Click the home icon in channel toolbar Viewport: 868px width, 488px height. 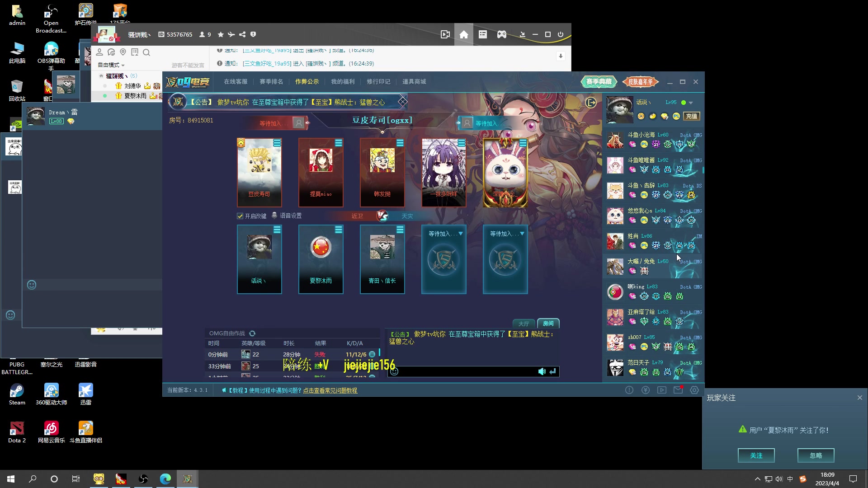point(464,34)
